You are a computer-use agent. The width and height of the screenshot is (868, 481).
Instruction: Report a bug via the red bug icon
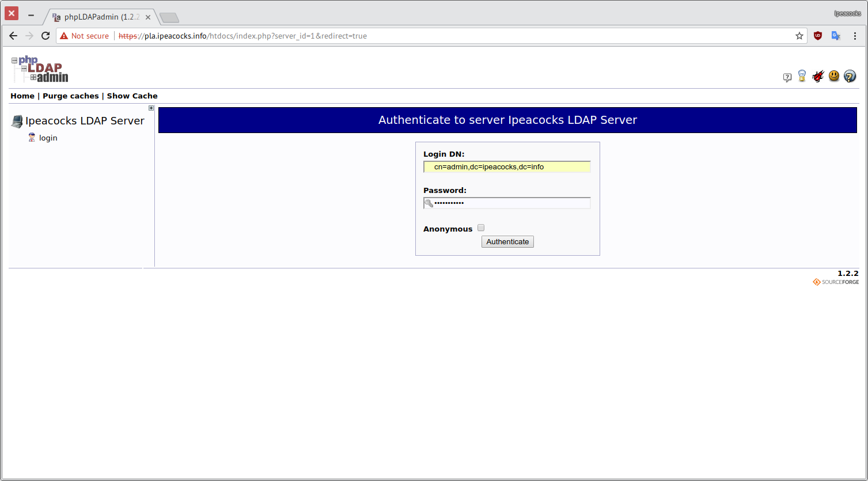tap(818, 75)
